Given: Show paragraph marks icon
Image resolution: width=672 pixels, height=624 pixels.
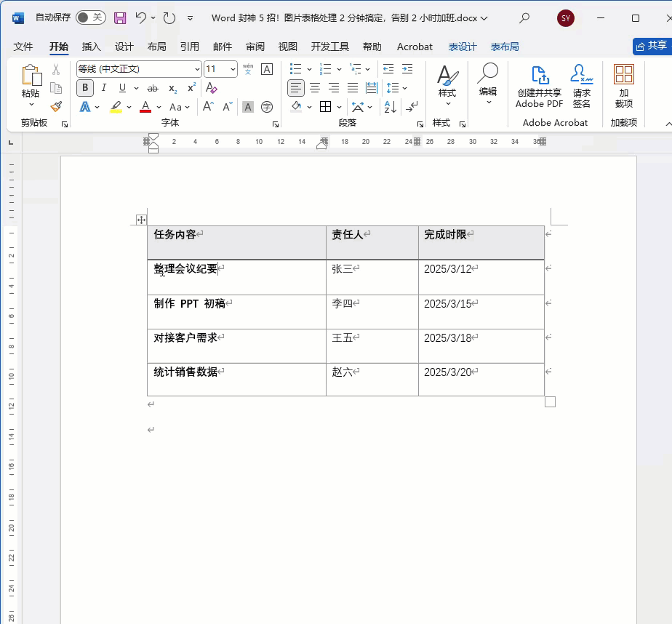Looking at the screenshot, I should pyautogui.click(x=412, y=107).
